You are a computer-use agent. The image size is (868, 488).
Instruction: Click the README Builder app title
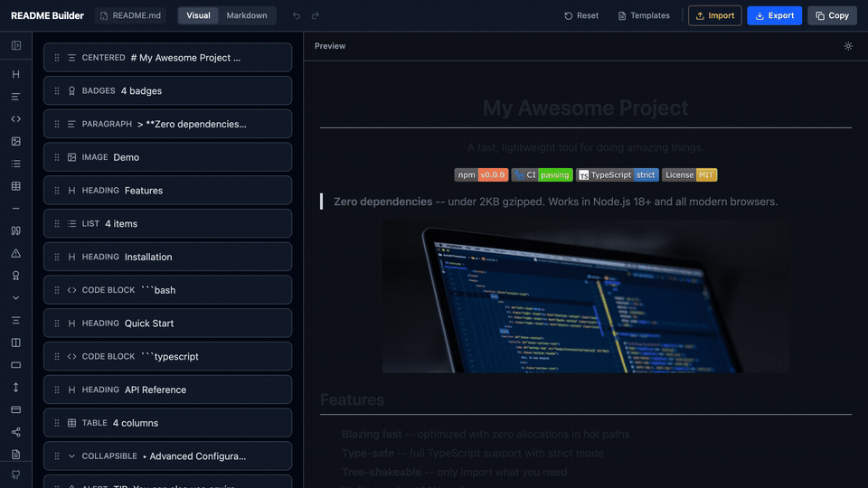point(48,15)
